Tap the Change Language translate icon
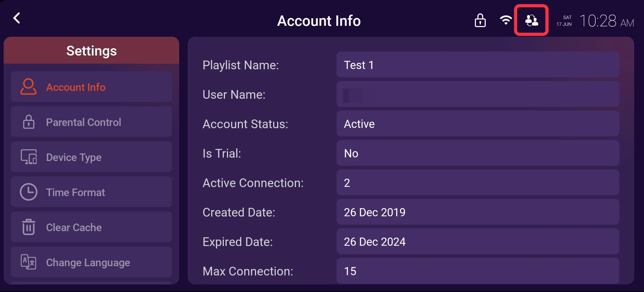Viewport: 644px width, 292px height. point(28,262)
